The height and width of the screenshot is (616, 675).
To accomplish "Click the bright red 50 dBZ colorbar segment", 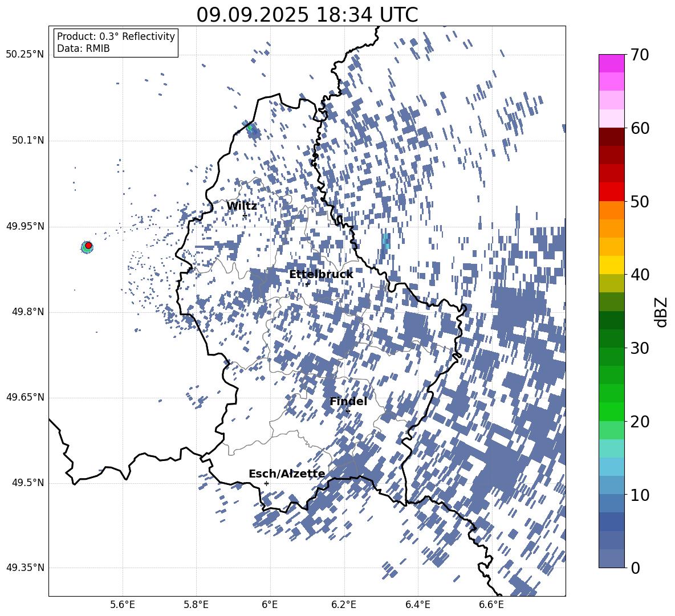I will (612, 192).
